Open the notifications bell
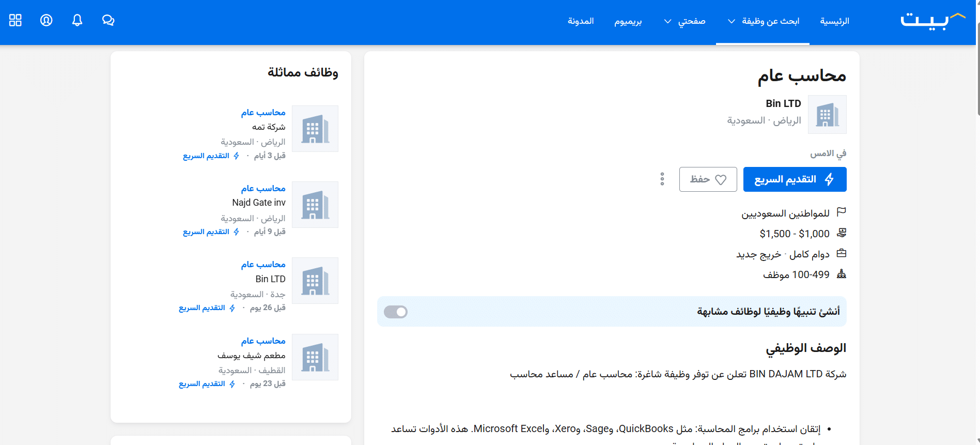The height and width of the screenshot is (445, 980). click(x=77, y=20)
